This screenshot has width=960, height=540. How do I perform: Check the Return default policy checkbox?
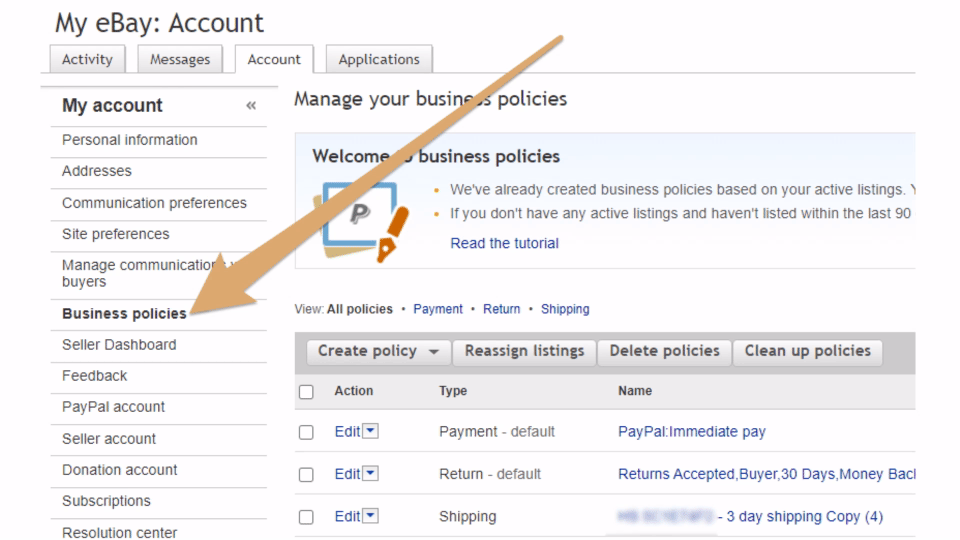click(307, 475)
